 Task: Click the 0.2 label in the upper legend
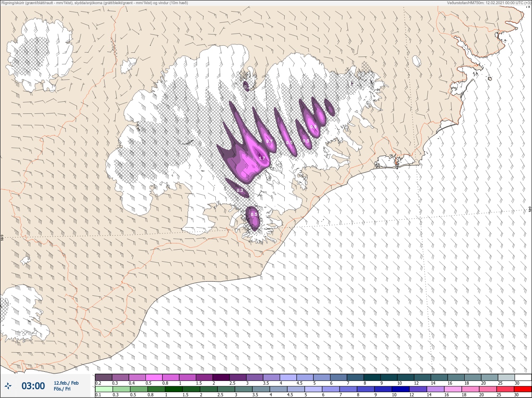[98, 383]
